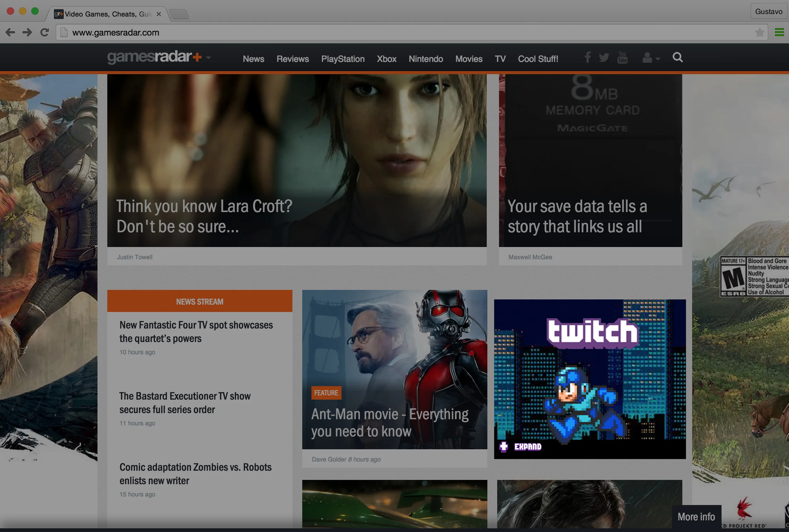This screenshot has height=532, width=789.
Task: Click the Gustavo profile button
Action: tap(768, 12)
